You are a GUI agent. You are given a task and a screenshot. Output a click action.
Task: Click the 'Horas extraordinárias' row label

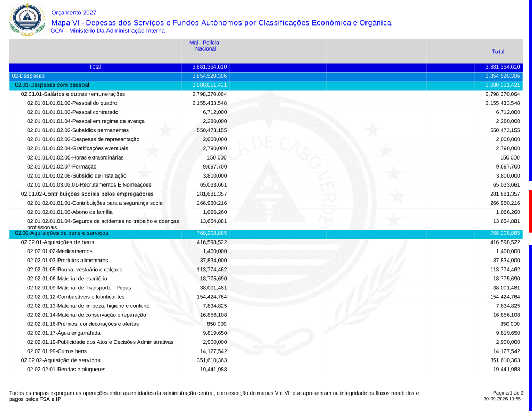76,158
